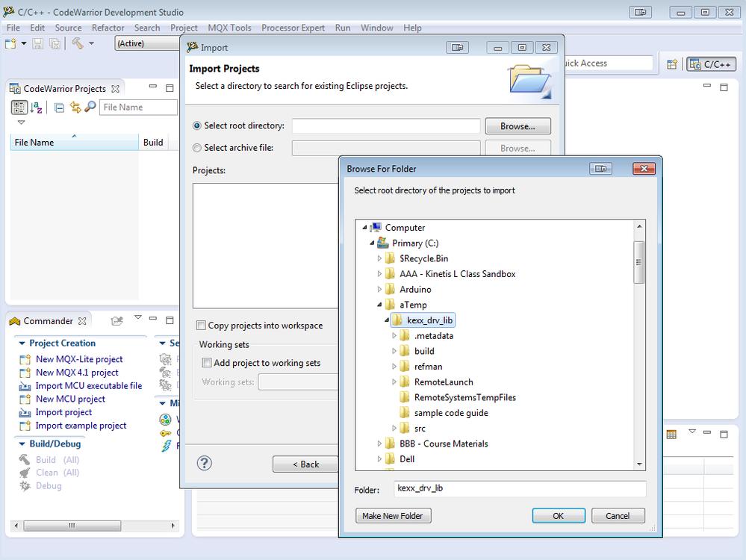Expand the Arduino folder node
Screen dimensions: 746x560
click(379, 289)
